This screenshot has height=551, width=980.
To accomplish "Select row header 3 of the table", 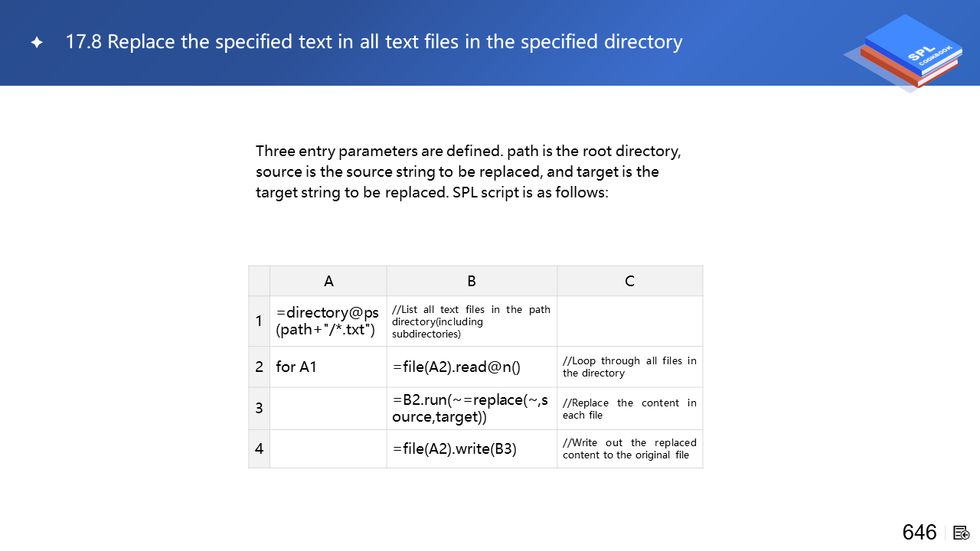I will point(260,408).
